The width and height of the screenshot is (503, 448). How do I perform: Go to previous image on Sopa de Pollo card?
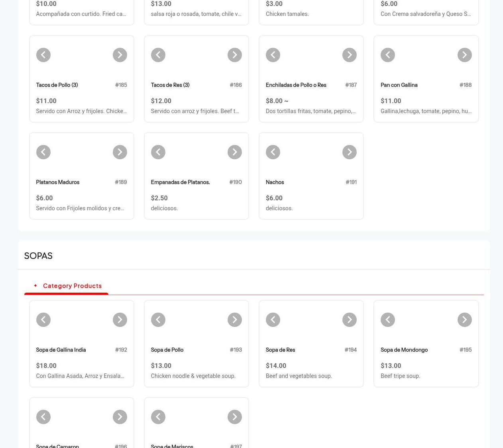pos(158,320)
